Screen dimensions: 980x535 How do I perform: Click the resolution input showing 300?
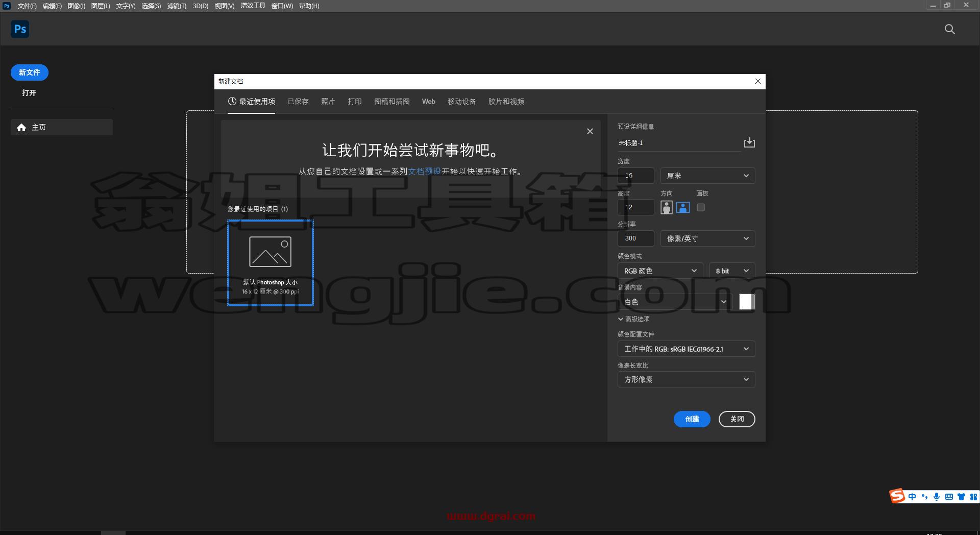point(636,238)
